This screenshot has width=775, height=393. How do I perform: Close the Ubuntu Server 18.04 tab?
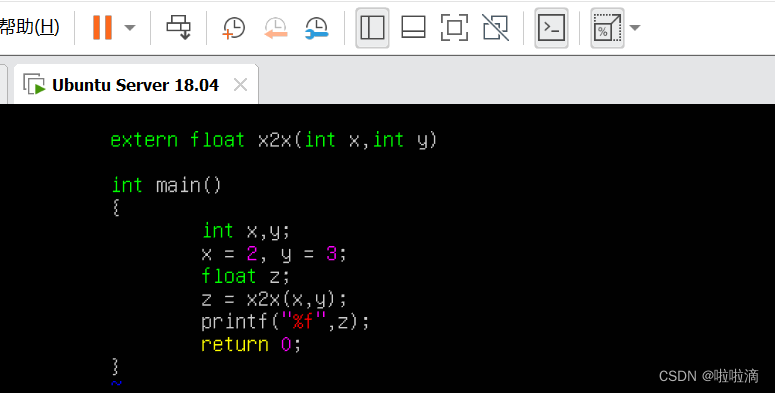[x=240, y=85]
